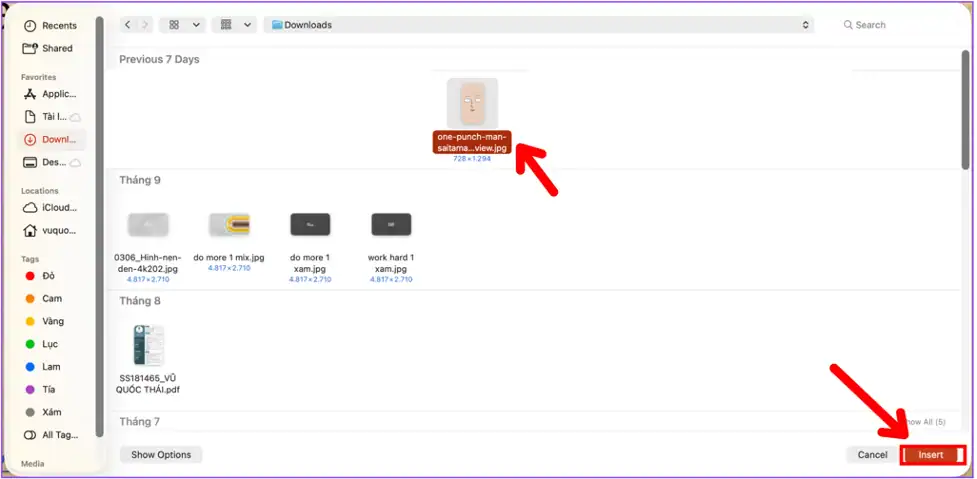Viewport: 977px width, 479px height.
Task: Click the Show Options button
Action: click(x=161, y=455)
